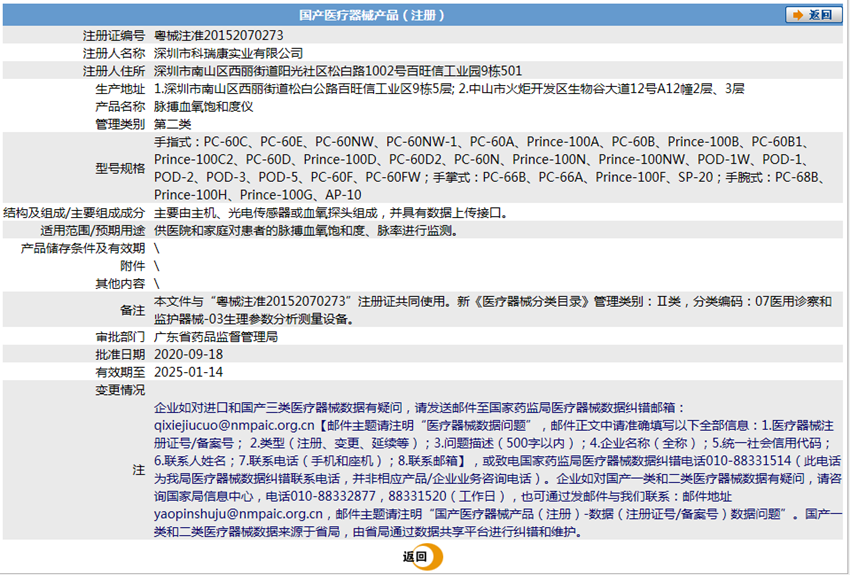The height and width of the screenshot is (575, 850).
Task: Select registration number 粤械注准20152070273 value
Action: 218,35
